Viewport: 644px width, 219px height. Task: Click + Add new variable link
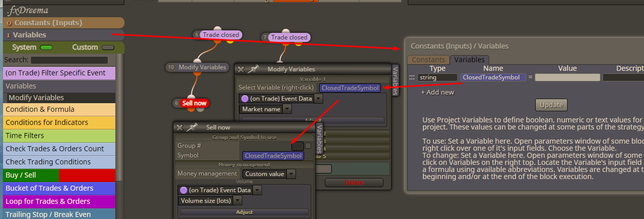pyautogui.click(x=438, y=92)
